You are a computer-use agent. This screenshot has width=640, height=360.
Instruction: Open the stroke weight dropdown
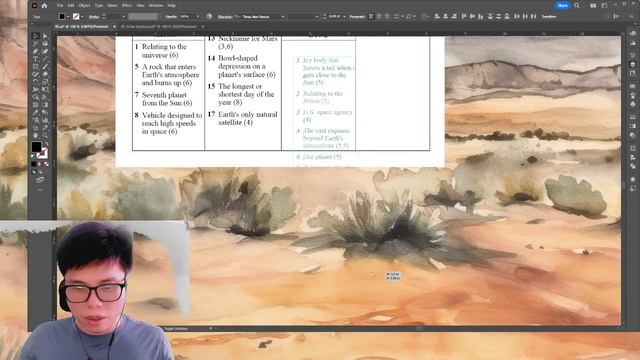coord(123,17)
